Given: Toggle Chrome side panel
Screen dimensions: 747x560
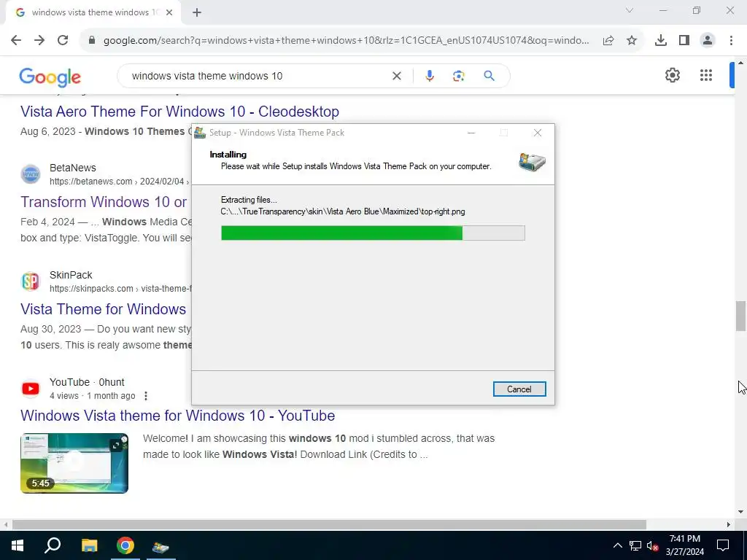Looking at the screenshot, I should click(684, 41).
